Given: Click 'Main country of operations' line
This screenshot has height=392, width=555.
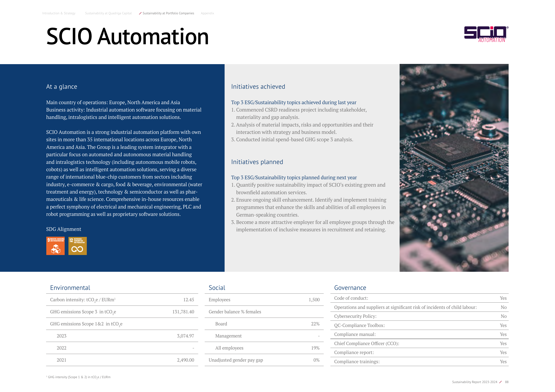Looking at the screenshot, I should pos(113,102).
